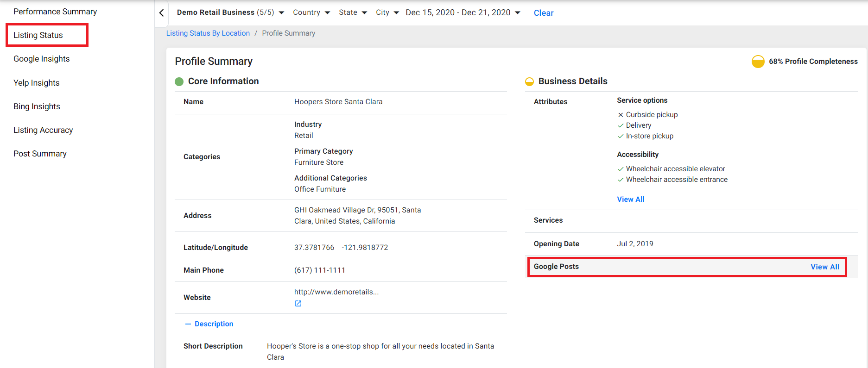Click the Service options heading
The width and height of the screenshot is (868, 368).
642,100
